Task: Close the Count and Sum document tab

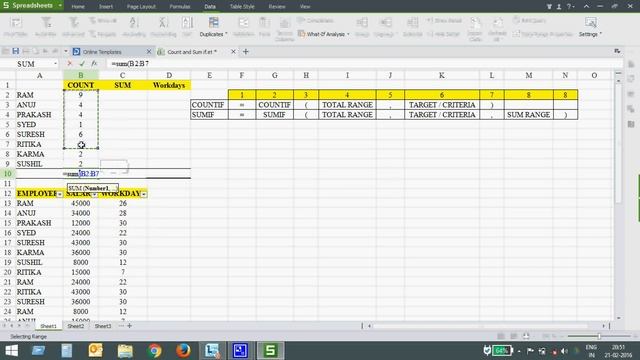Action: [233, 51]
